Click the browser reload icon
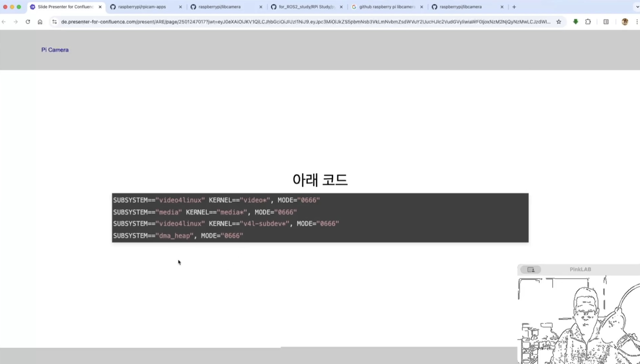 [28, 22]
